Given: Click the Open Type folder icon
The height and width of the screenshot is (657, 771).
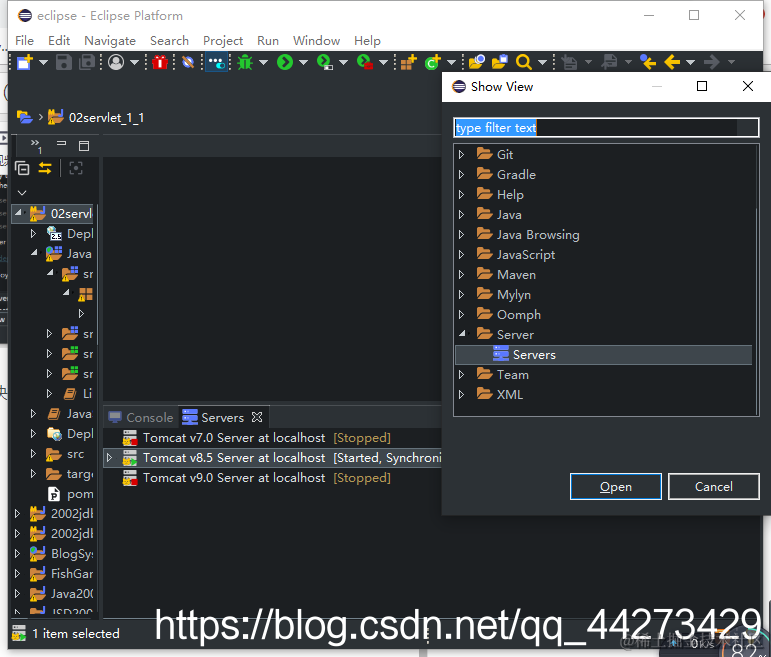Looking at the screenshot, I should point(476,62).
